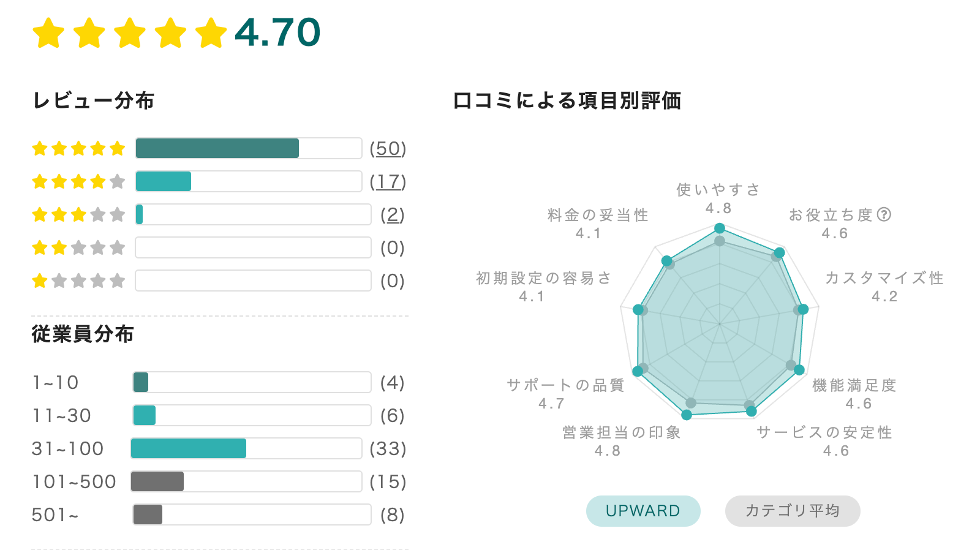Viewport: 980px width, 550px height.
Task: Click the 料金の妥当性 axis label
Action: (597, 215)
